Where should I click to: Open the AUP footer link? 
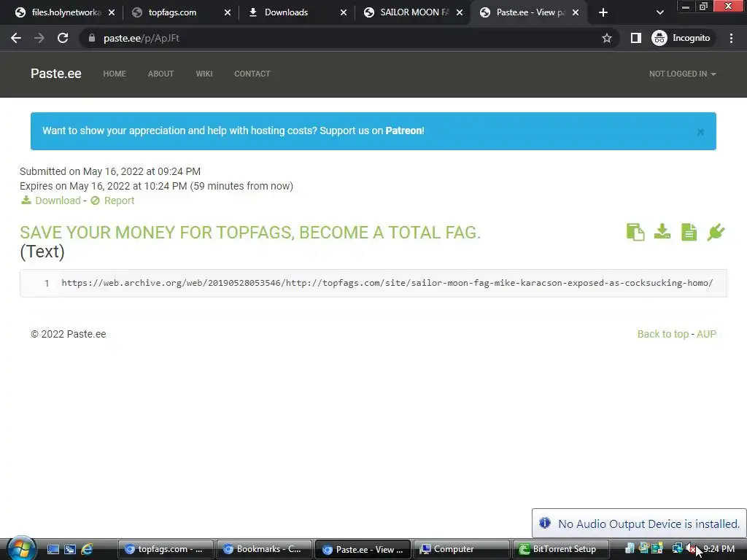(706, 334)
